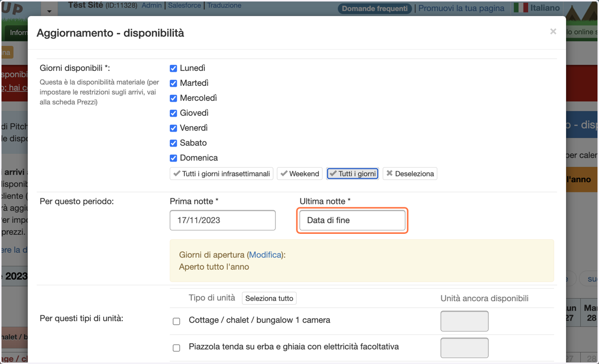This screenshot has width=599, height=364.
Task: Click the Domande frequenti button
Action: (x=375, y=8)
